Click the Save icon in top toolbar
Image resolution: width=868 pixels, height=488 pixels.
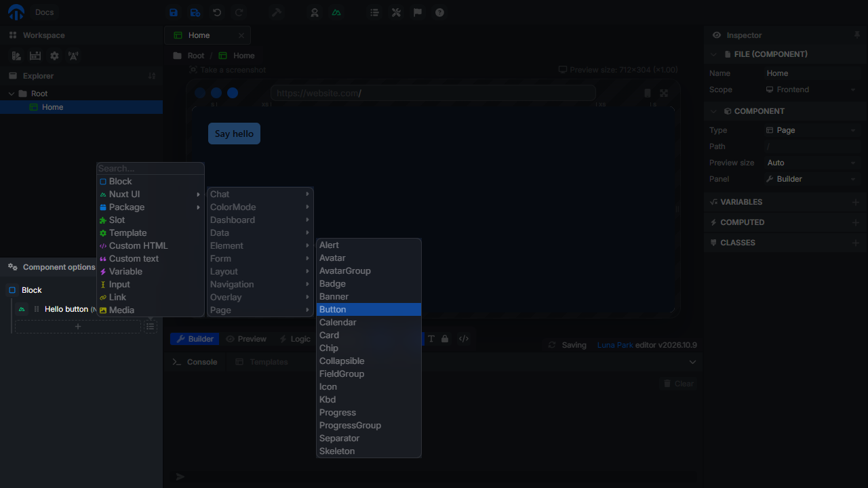point(174,12)
